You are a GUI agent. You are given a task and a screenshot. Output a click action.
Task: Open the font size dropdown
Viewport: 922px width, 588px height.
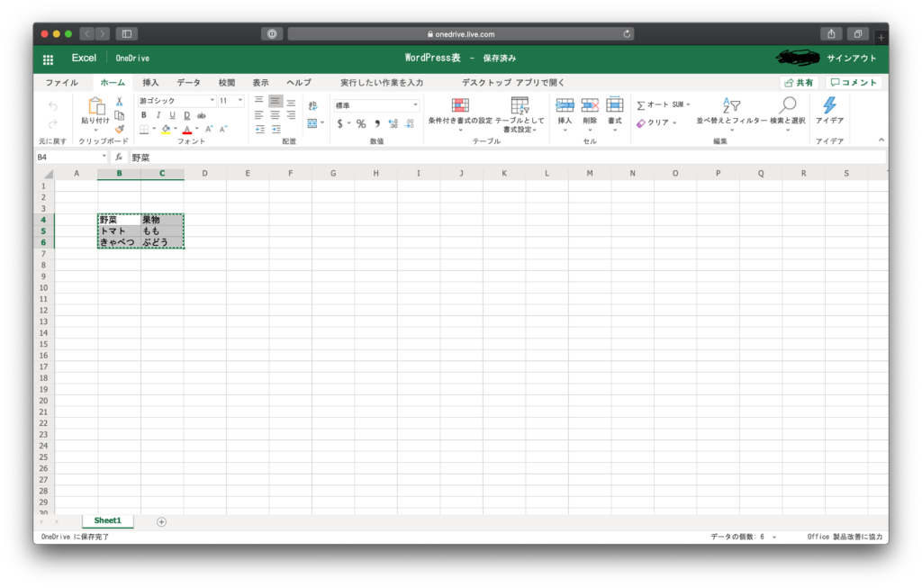coord(230,101)
